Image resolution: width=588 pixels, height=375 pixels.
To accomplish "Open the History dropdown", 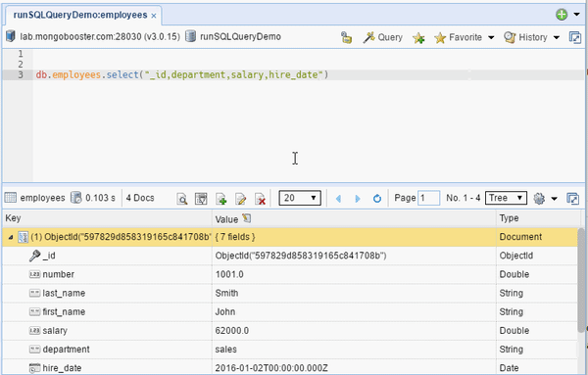I will [x=531, y=37].
